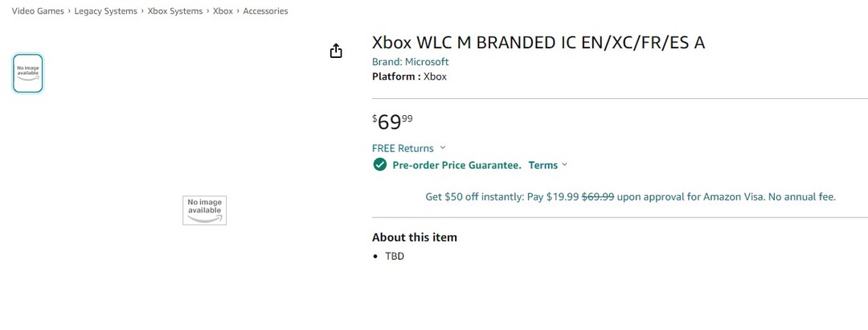Click the 'About this item' heading
Screen dimensions: 868x330
pos(414,237)
